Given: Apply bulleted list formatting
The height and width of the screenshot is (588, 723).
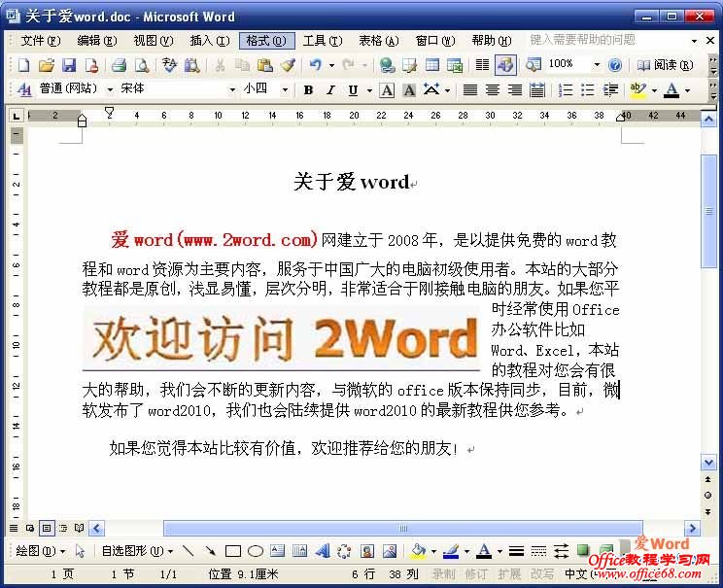Looking at the screenshot, I should click(587, 89).
